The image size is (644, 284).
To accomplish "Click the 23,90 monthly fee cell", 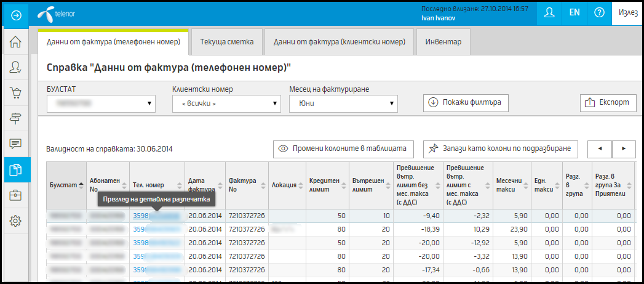I will tap(512, 229).
